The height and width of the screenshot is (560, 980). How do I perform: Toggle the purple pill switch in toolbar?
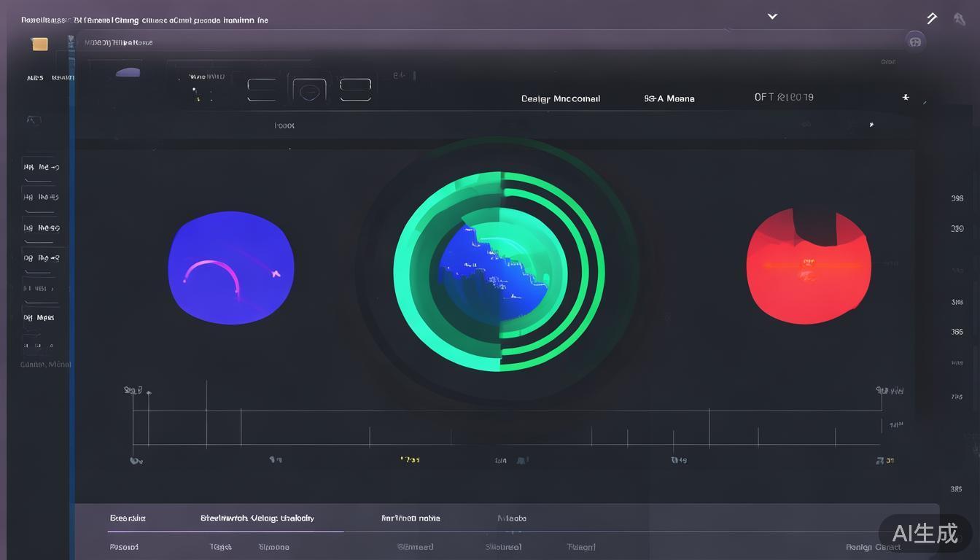[128, 72]
